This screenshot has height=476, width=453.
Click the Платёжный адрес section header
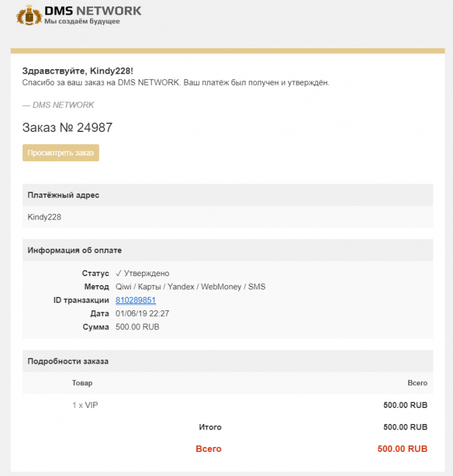tap(63, 195)
